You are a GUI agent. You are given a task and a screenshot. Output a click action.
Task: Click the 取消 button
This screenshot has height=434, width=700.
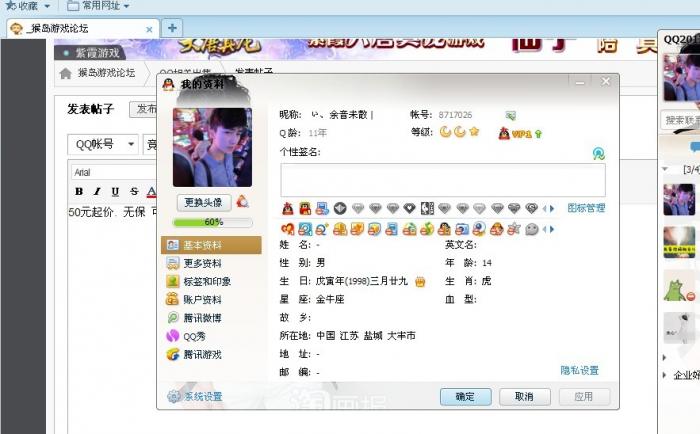525,396
